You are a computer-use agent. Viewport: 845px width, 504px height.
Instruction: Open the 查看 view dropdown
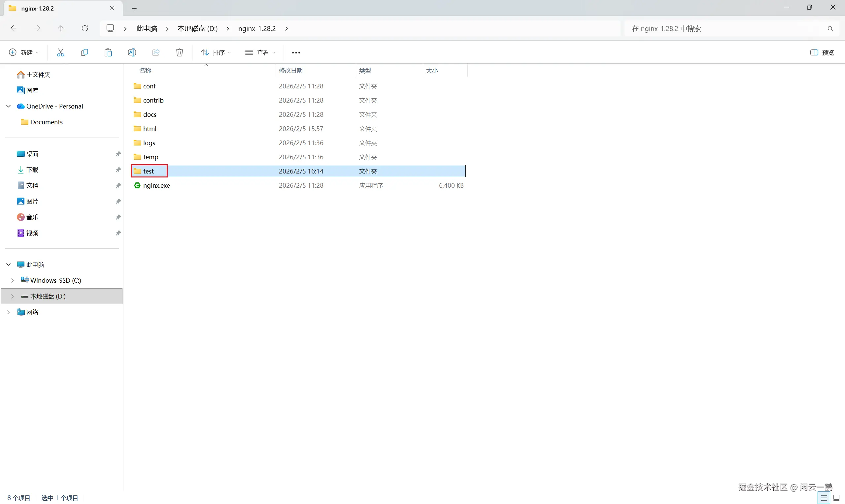click(x=260, y=52)
